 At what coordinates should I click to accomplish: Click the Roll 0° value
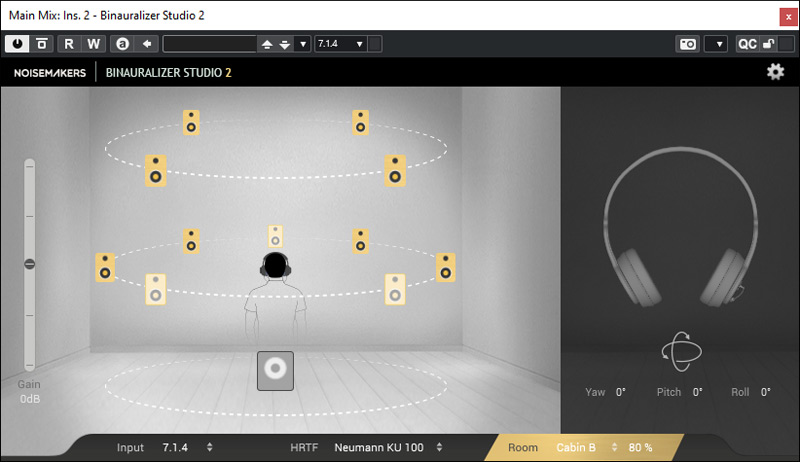pyautogui.click(x=765, y=392)
